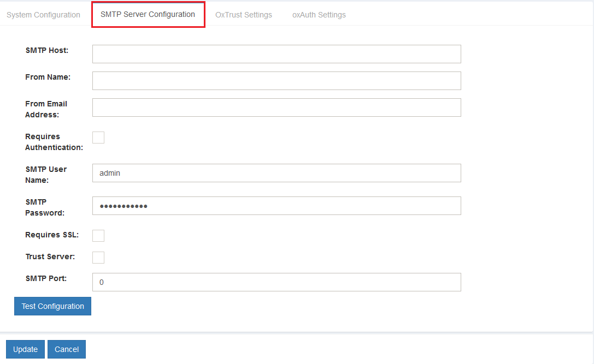Enable the Requires Authentication checkbox
This screenshot has width=594, height=364.
click(x=98, y=137)
